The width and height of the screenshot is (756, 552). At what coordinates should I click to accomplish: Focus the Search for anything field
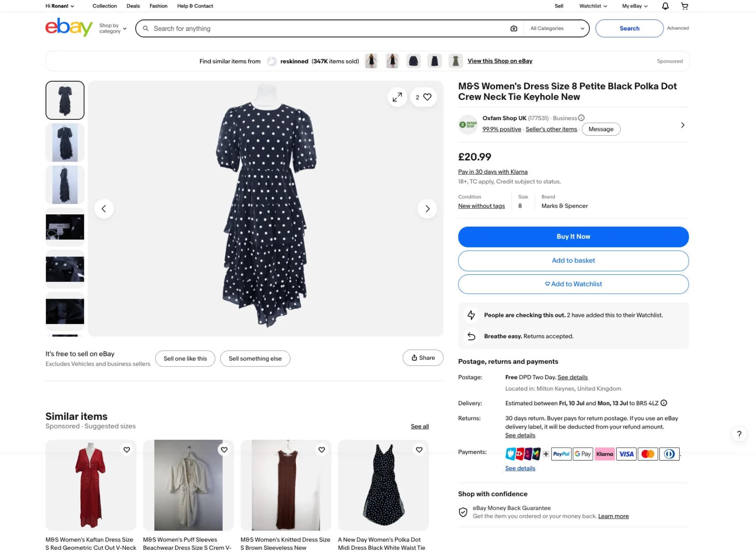(x=329, y=28)
